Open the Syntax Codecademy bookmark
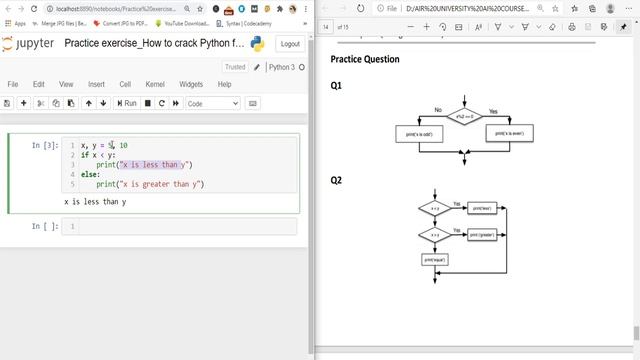This screenshot has height=360, width=640. click(244, 24)
